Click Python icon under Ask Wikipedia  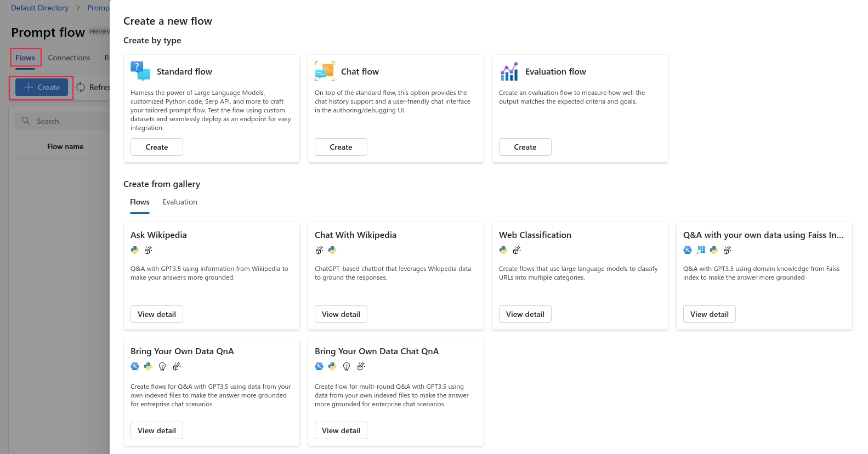point(135,250)
